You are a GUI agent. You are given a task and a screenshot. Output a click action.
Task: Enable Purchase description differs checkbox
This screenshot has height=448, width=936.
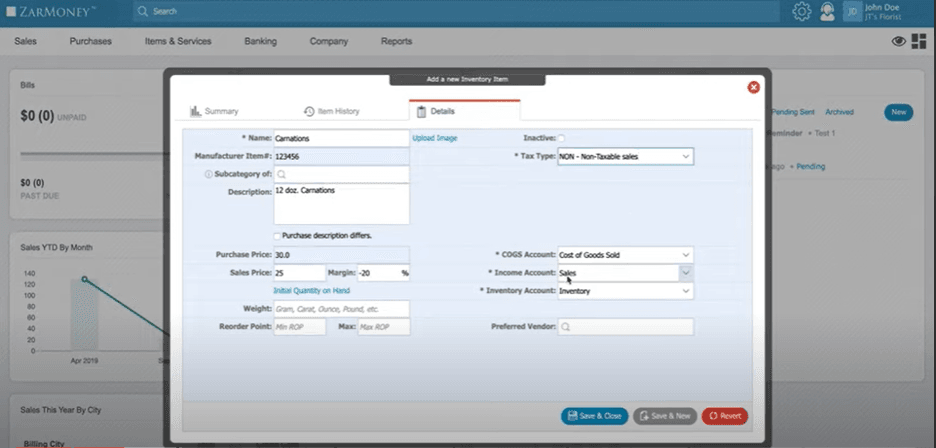pos(277,236)
